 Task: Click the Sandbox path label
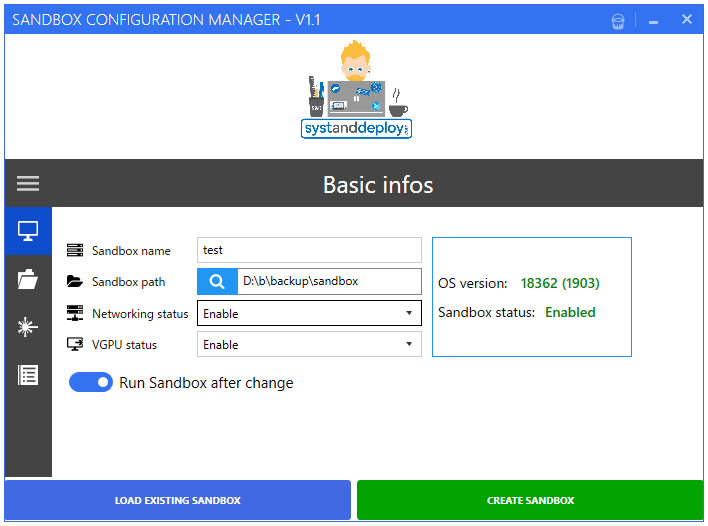(129, 282)
